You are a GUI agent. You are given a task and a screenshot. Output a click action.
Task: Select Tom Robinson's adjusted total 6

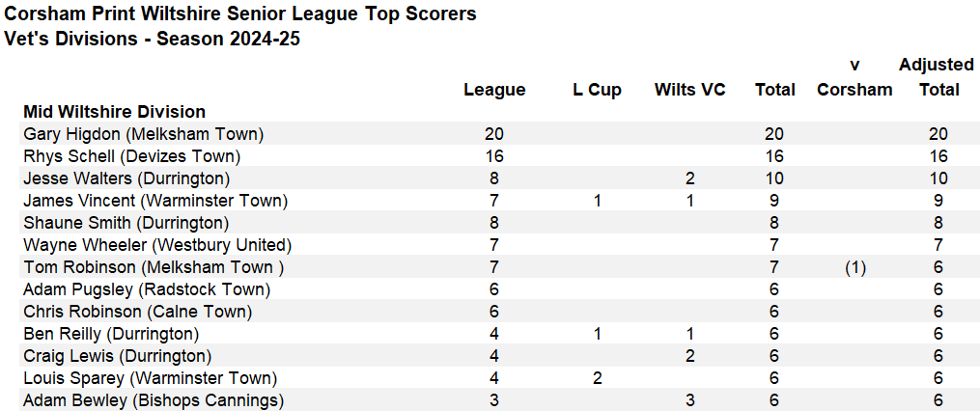coord(938,267)
